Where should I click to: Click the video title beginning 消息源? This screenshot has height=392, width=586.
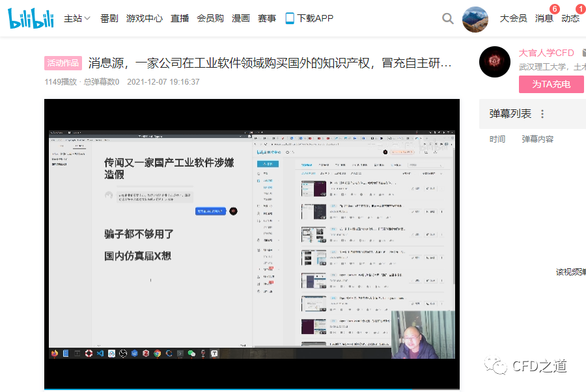click(270, 63)
